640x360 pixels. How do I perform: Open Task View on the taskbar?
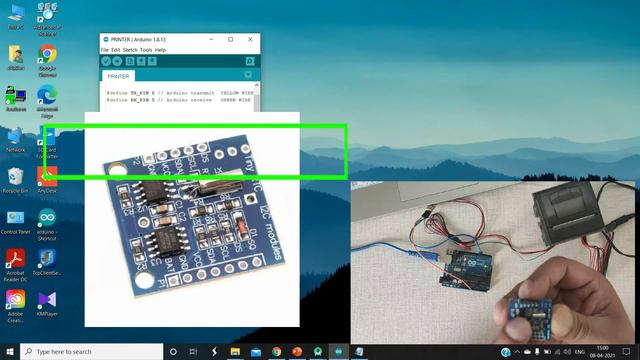pos(193,351)
